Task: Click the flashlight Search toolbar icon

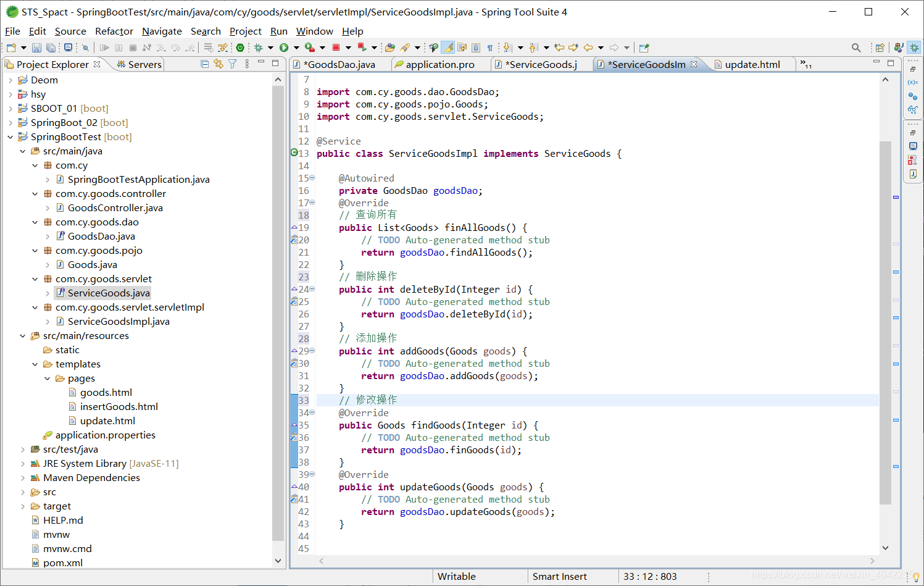Action: (404, 48)
